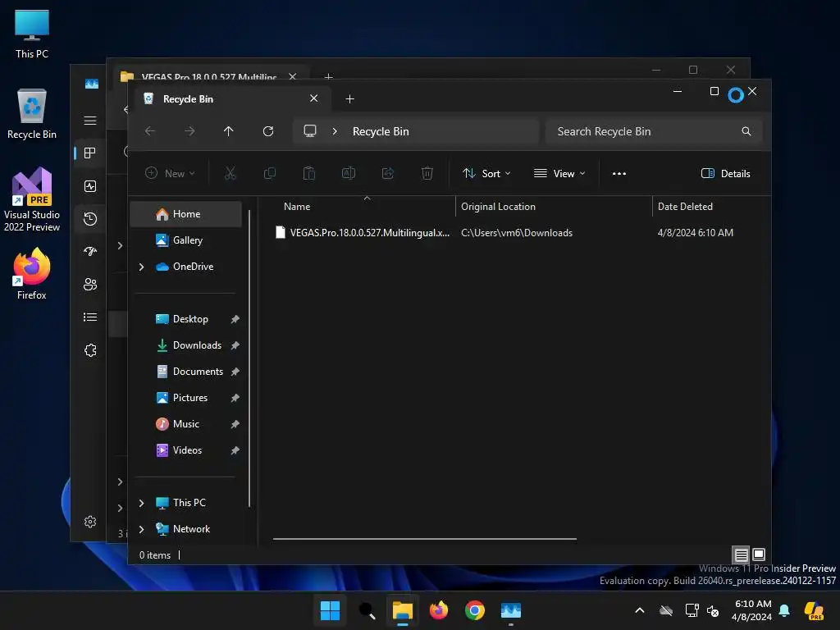840x630 pixels.
Task: Expand OneDrive in navigation pane
Action: pyautogui.click(x=141, y=267)
